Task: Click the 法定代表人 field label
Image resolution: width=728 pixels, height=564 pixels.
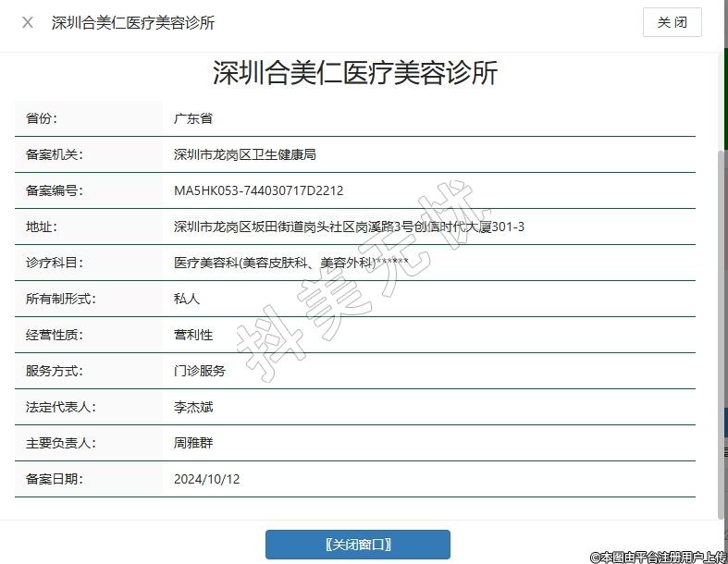Action: pyautogui.click(x=61, y=407)
